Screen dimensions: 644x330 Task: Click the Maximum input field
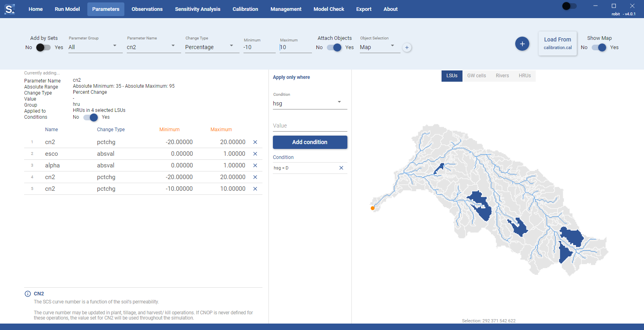tap(296, 47)
